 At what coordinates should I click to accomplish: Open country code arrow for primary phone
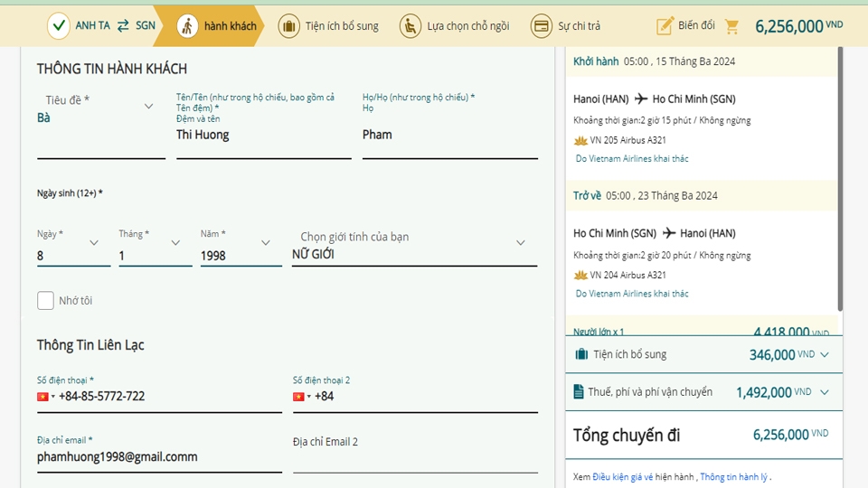click(x=53, y=397)
